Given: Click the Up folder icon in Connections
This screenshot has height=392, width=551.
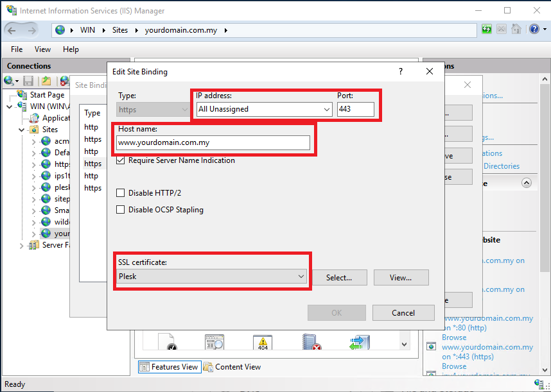Looking at the screenshot, I should (46, 81).
